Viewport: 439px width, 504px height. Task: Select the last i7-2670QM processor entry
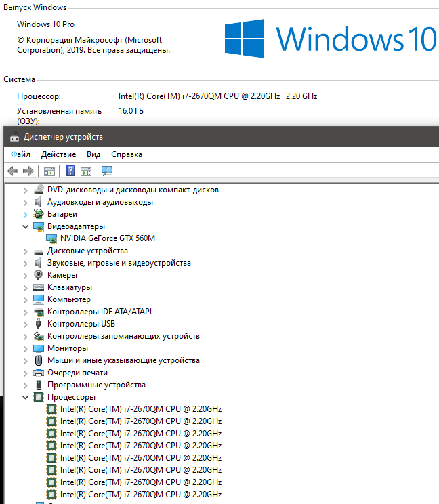point(141,495)
